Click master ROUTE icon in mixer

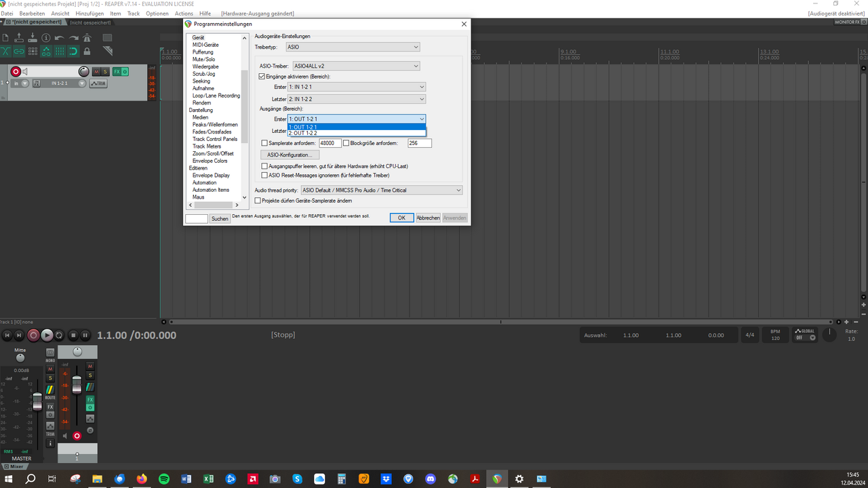(50, 390)
